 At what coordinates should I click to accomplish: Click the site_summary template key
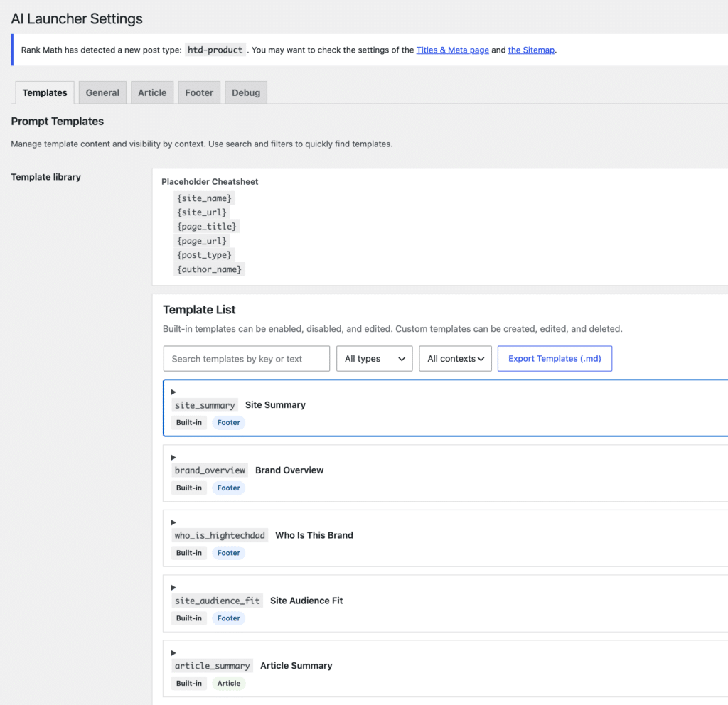(205, 405)
